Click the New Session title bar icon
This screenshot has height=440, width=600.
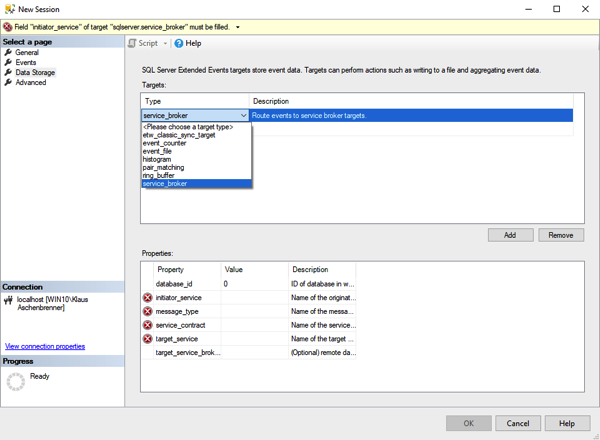pos(10,9)
